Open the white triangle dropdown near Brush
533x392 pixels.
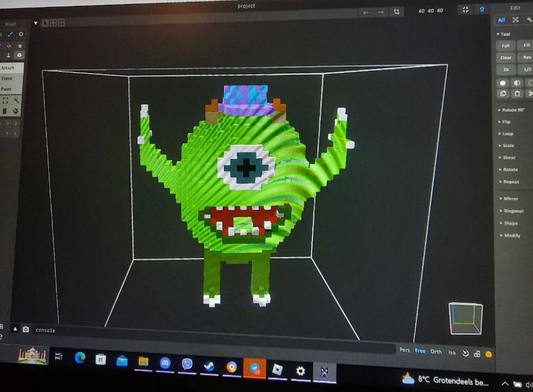(x=36, y=23)
